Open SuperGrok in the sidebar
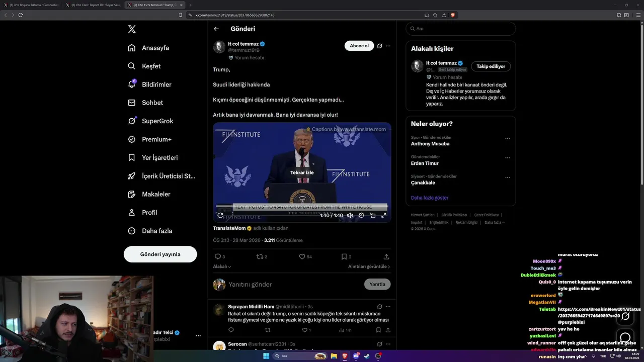 point(150,121)
